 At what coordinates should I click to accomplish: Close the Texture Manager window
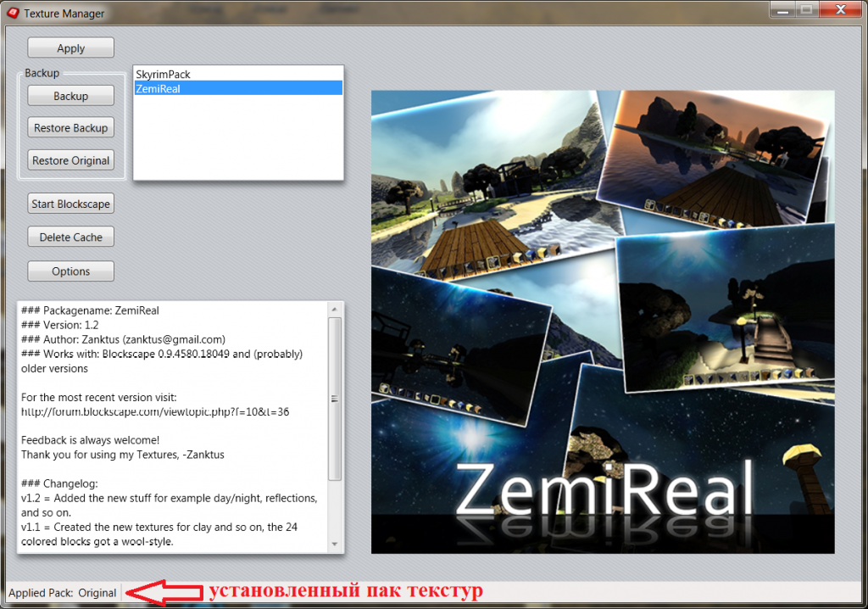click(x=840, y=9)
